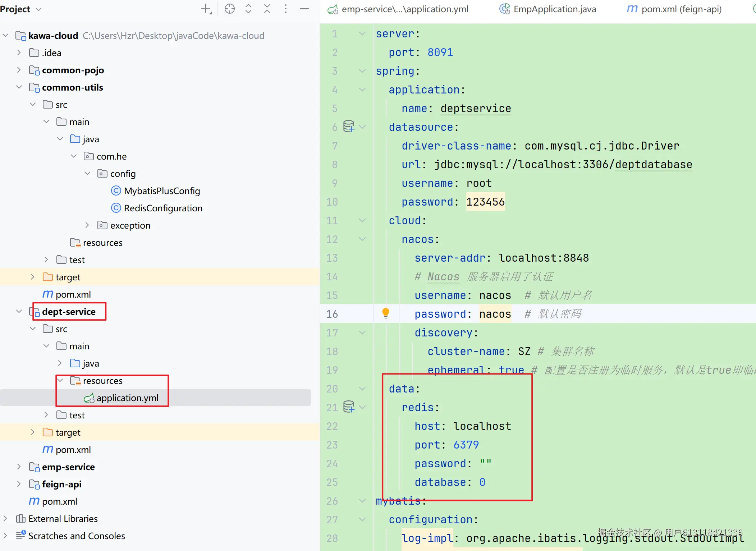Expand the exception package

tap(87, 225)
